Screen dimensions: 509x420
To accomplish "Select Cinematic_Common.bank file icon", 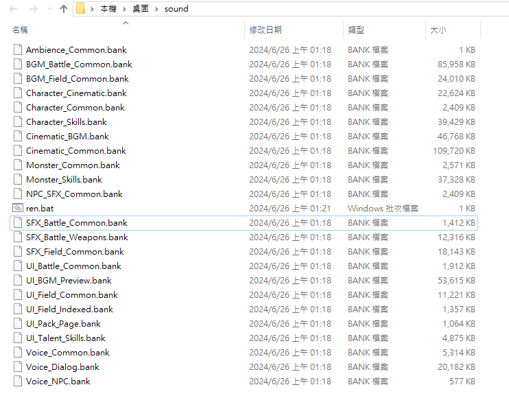I will 18,150.
